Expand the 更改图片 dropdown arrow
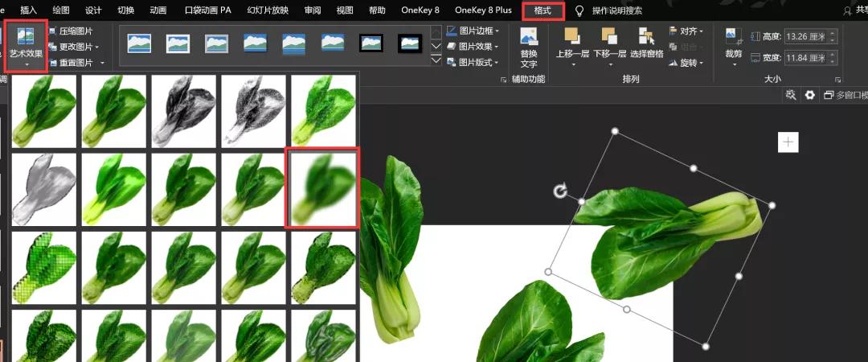The image size is (868, 362). [97, 47]
